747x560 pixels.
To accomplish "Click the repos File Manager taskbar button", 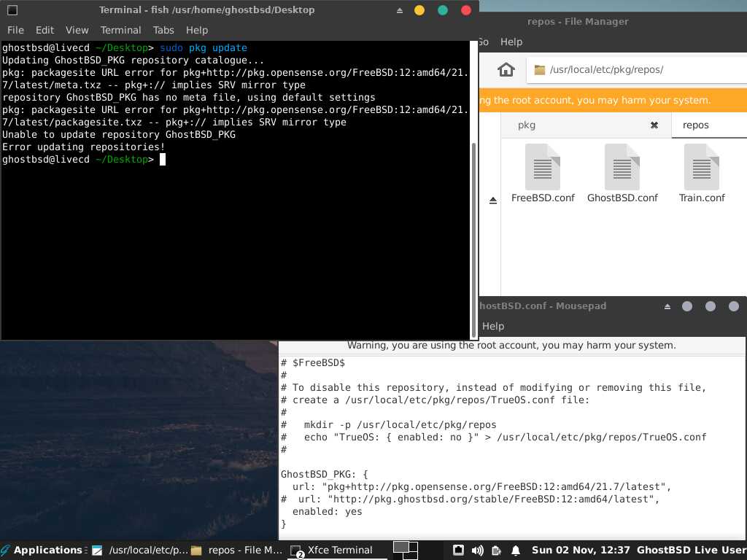I will (237, 550).
